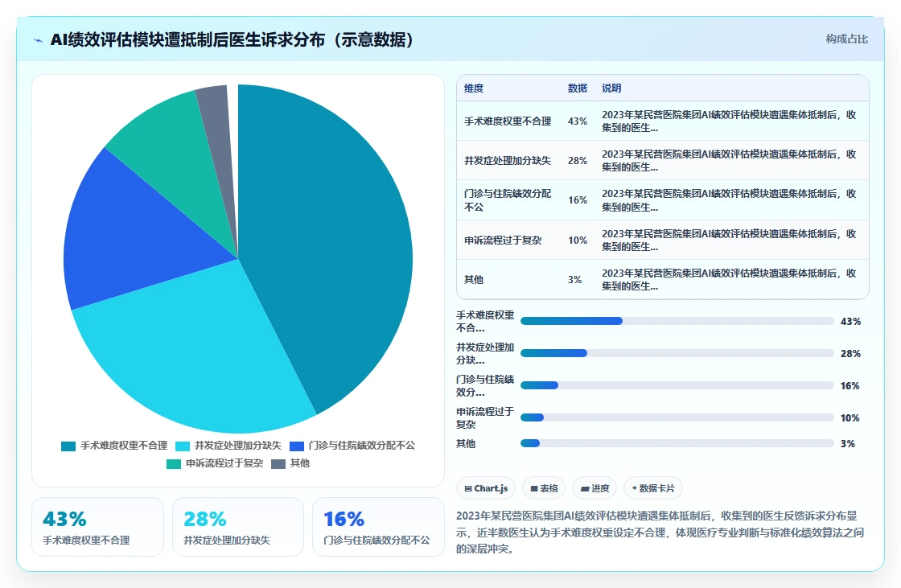Click the 10% progress bar
This screenshot has height=588, width=901.
(677, 417)
